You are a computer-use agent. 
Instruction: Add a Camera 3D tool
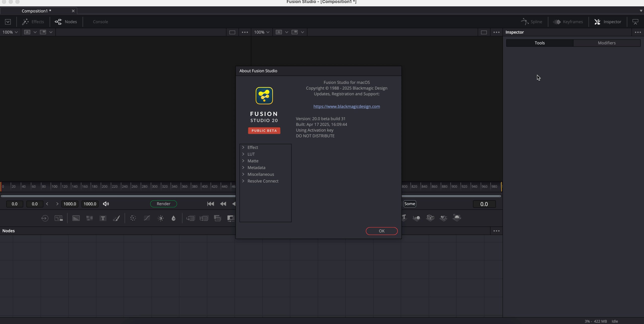[430, 218]
